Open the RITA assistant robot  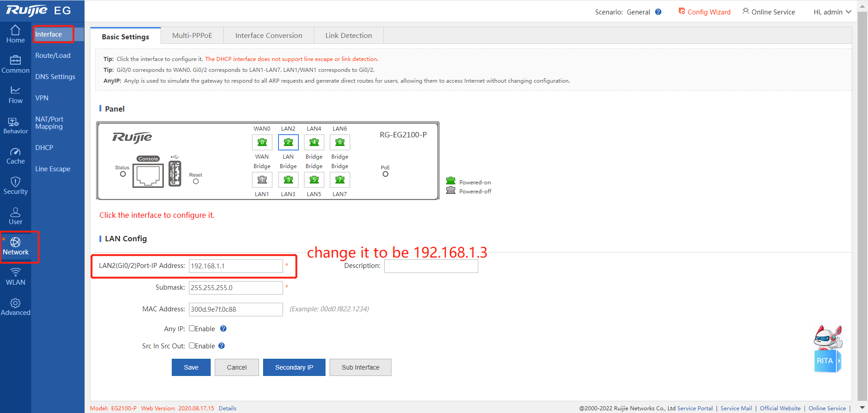pos(827,349)
